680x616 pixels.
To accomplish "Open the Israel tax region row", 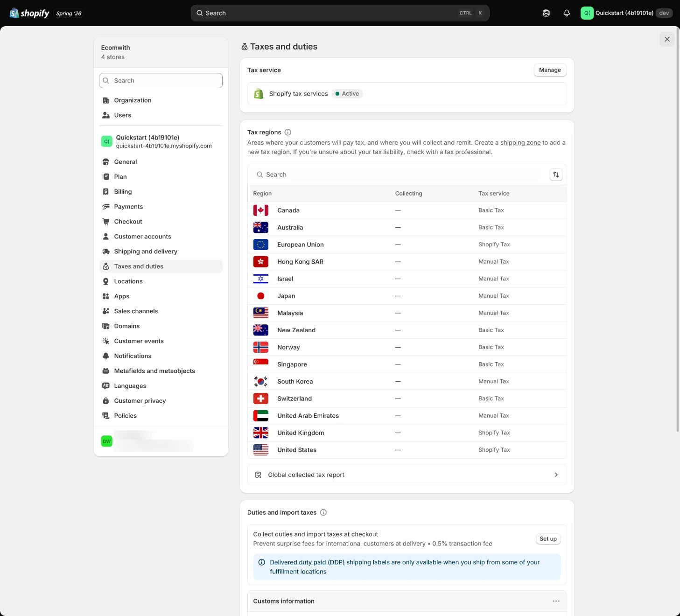I will 407,279.
